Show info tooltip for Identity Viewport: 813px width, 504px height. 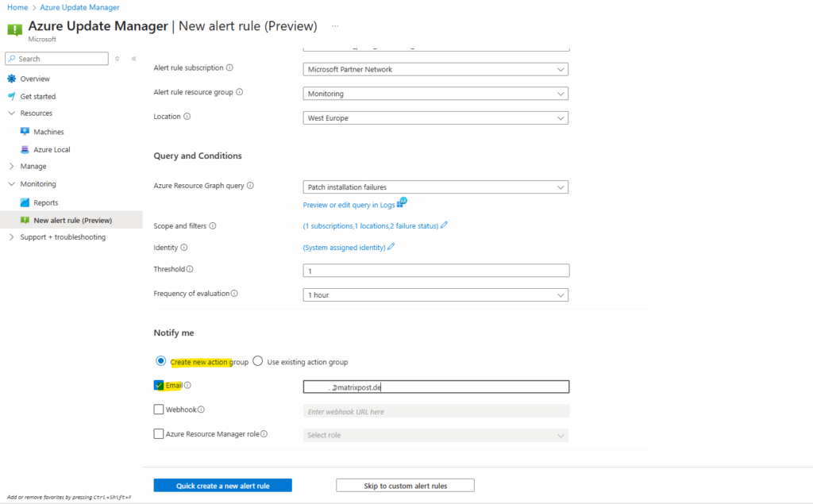pyautogui.click(x=184, y=248)
